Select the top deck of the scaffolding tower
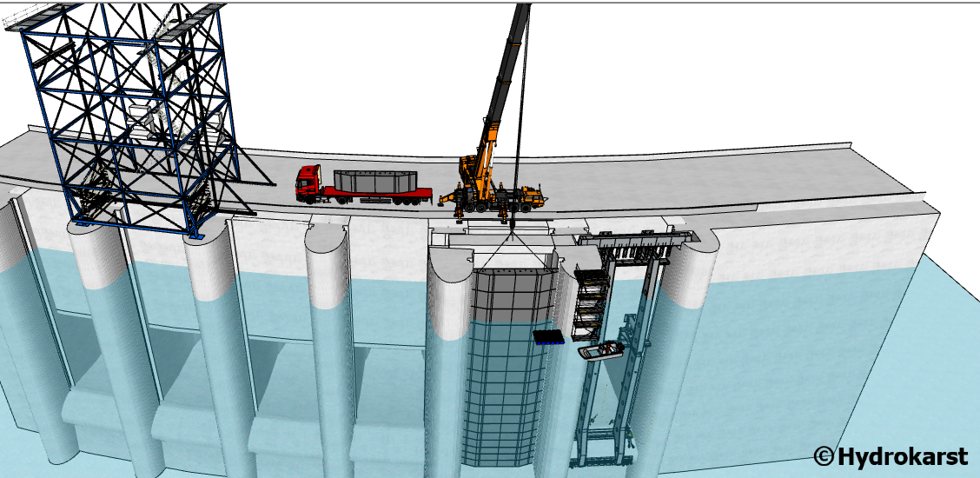Image resolution: width=980 pixels, height=478 pixels. click(x=113, y=16)
